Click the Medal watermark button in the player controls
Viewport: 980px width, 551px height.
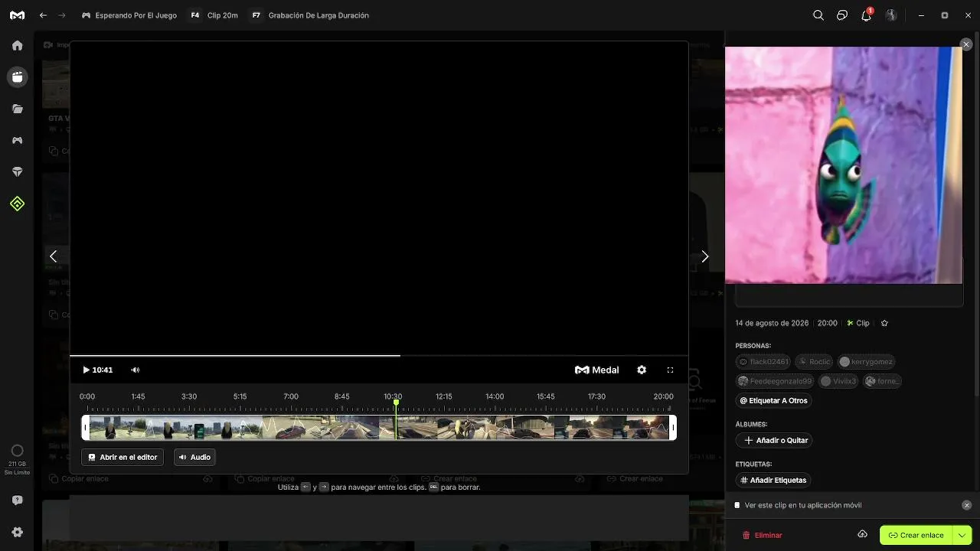click(x=597, y=370)
